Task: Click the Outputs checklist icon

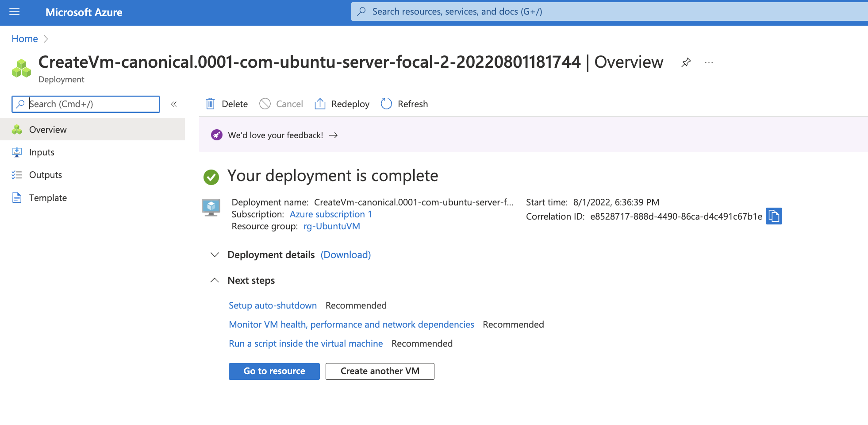Action: (x=17, y=175)
